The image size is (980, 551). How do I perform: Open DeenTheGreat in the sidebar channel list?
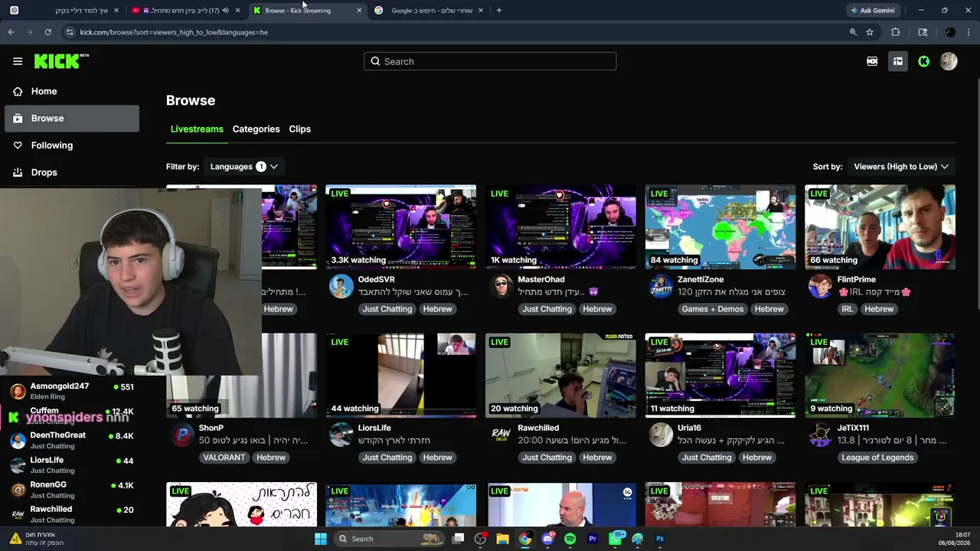pos(72,440)
